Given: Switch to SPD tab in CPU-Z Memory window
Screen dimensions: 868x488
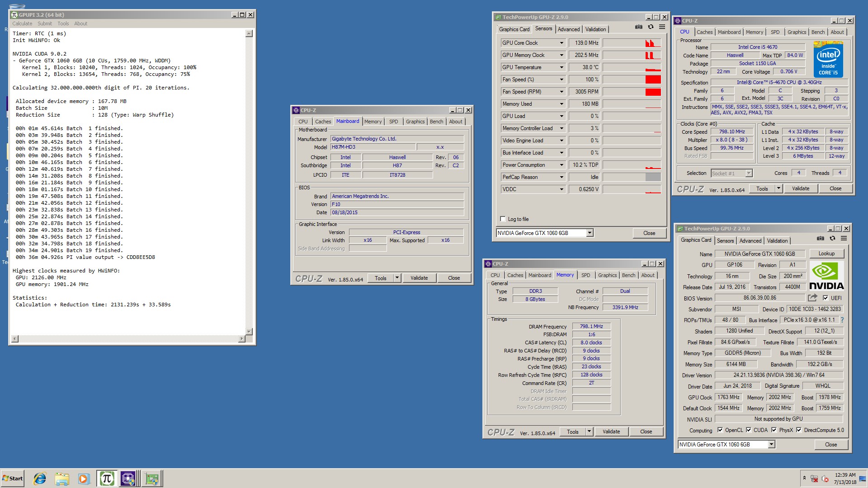Looking at the screenshot, I should tap(585, 275).
